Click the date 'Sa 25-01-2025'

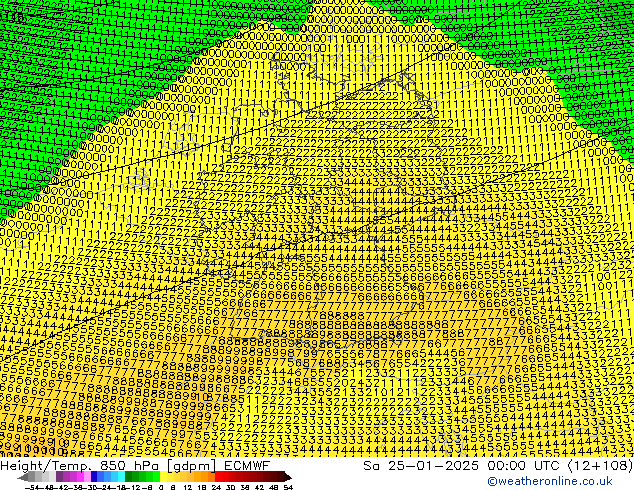(389, 466)
